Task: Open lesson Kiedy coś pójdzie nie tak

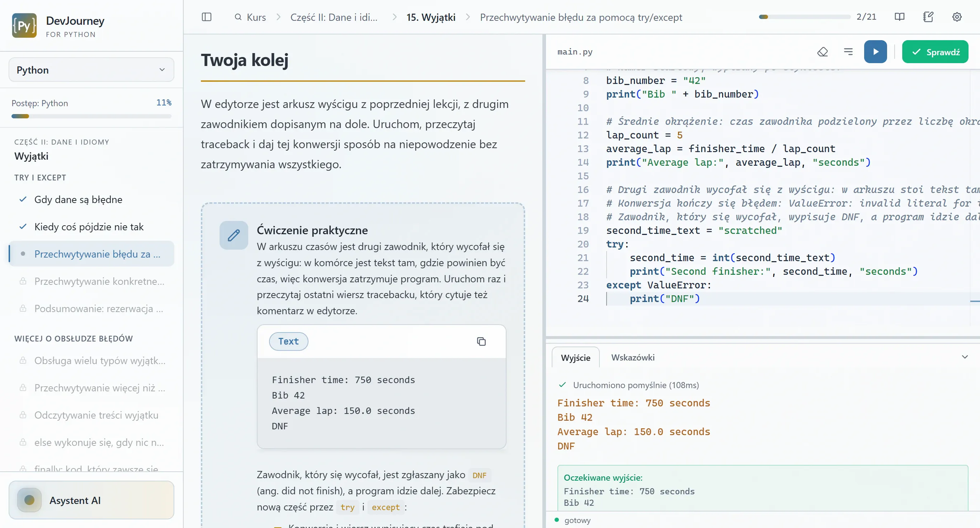Action: pos(91,227)
